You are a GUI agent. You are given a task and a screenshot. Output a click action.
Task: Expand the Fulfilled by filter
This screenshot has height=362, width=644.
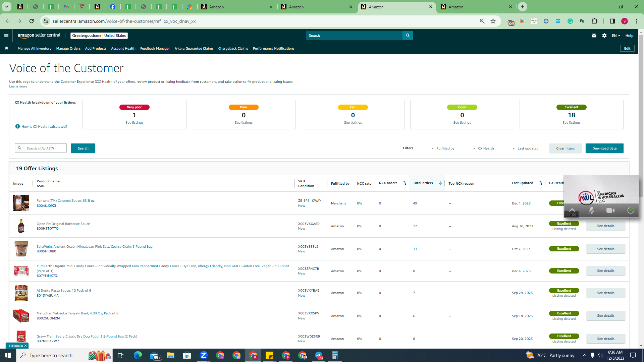(x=443, y=148)
